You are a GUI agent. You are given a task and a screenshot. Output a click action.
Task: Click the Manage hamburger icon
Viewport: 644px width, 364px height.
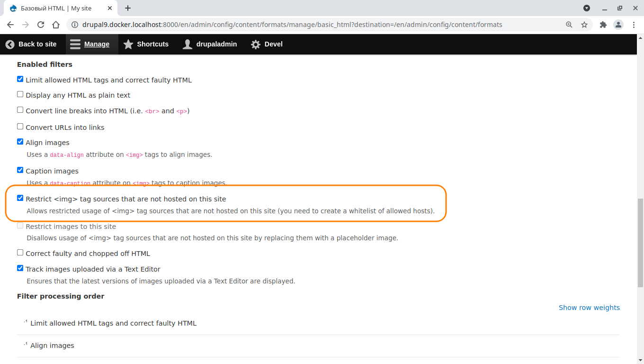(75, 44)
